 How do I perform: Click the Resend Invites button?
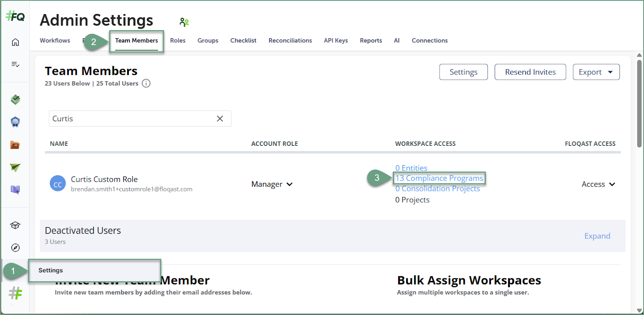[x=530, y=72]
